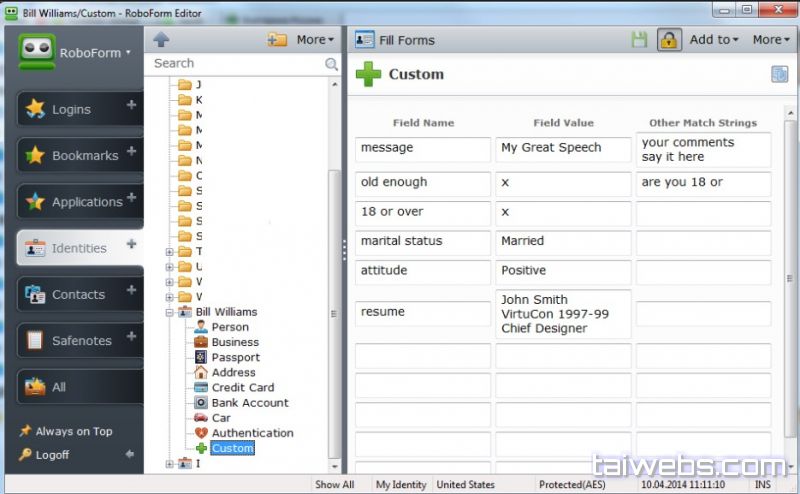Click the new folder icon

pos(277,39)
